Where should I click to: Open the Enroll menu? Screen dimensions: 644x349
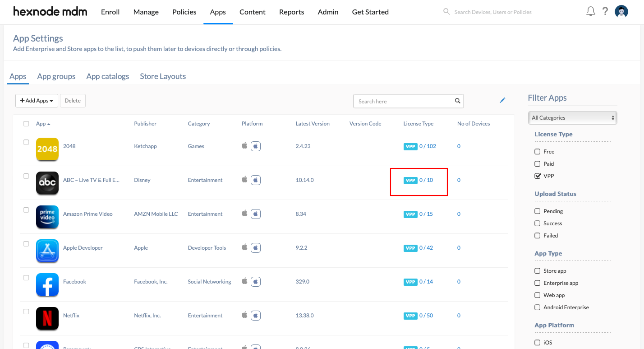(x=110, y=12)
